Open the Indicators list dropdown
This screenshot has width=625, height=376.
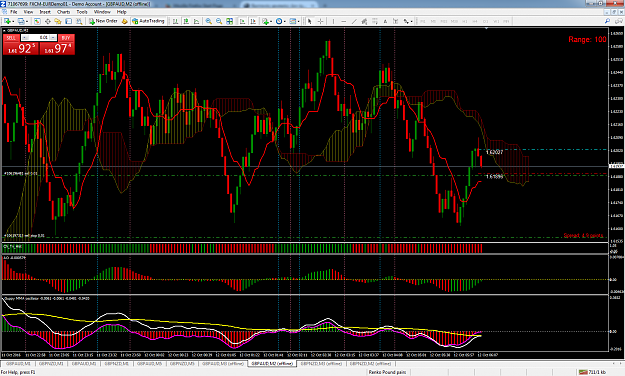click(267, 21)
